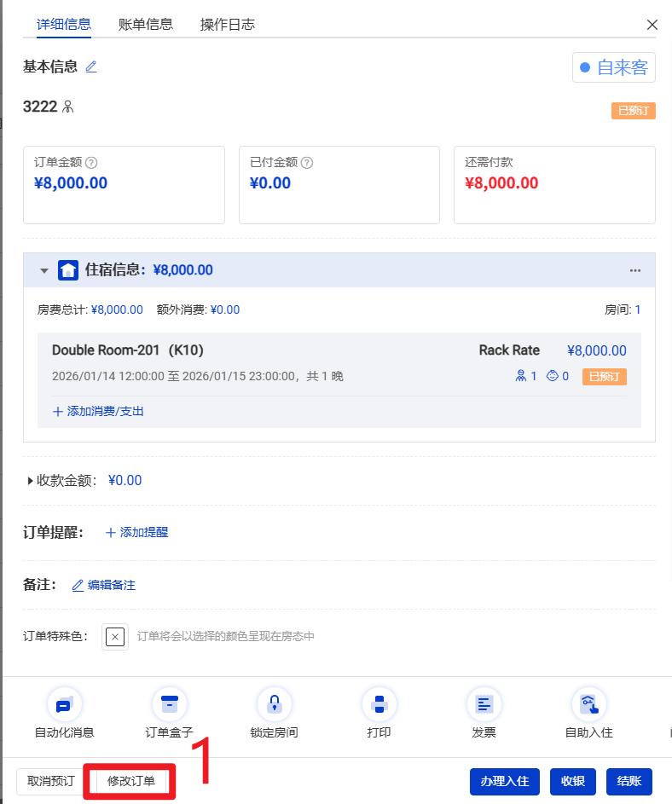Click the 添加提醒 link

click(x=136, y=532)
